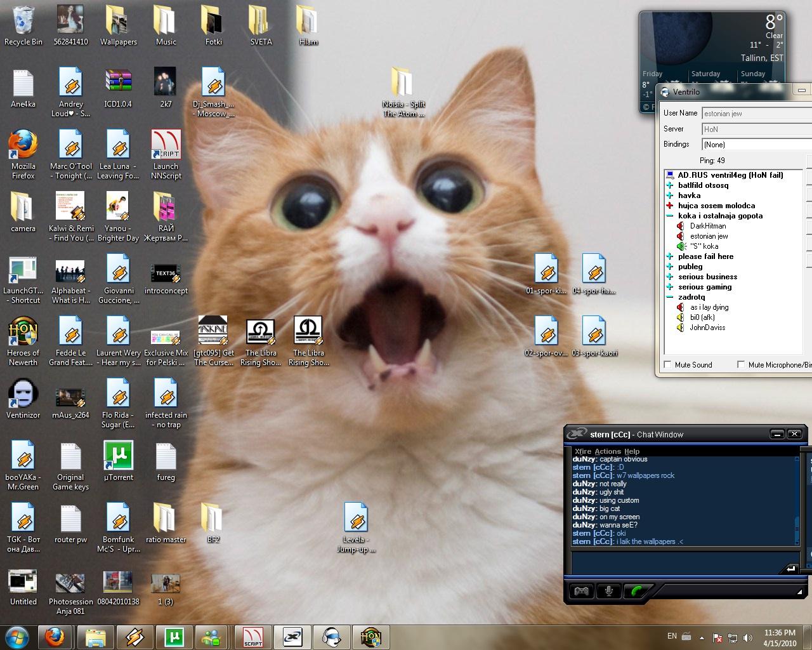Expand the batlfild otsosq channel

[669, 185]
